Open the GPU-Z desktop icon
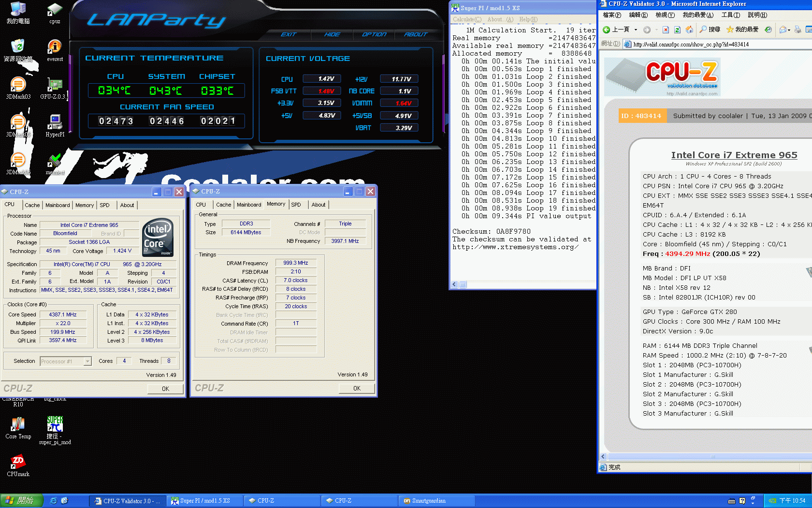 54,85
